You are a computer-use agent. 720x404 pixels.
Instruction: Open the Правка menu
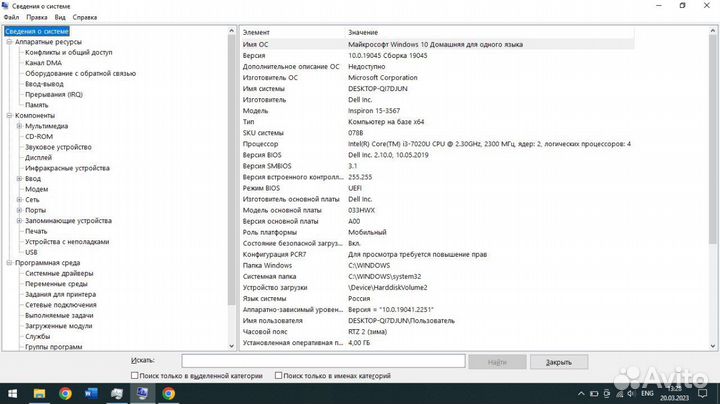pos(37,17)
